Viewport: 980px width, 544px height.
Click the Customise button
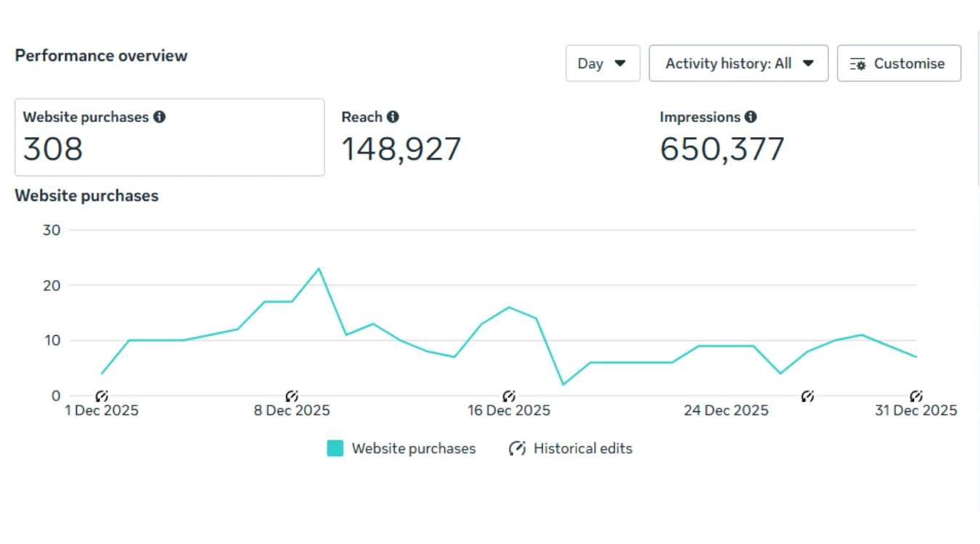coord(899,63)
